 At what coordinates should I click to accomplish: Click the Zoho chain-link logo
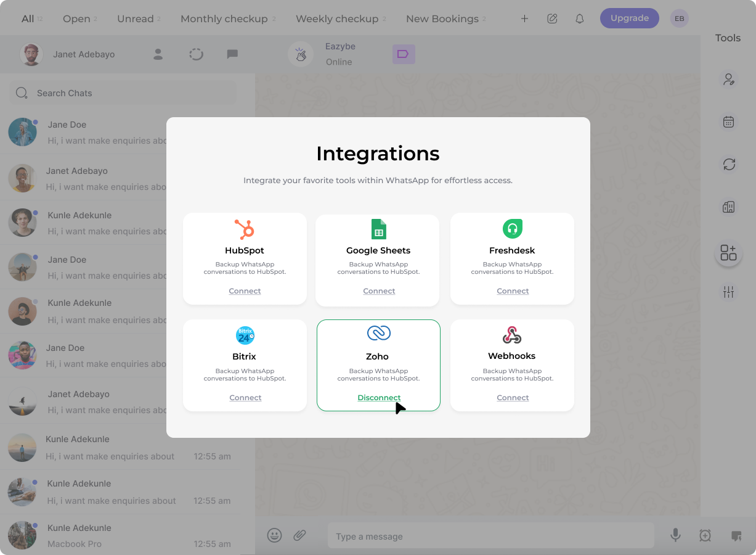click(x=378, y=334)
